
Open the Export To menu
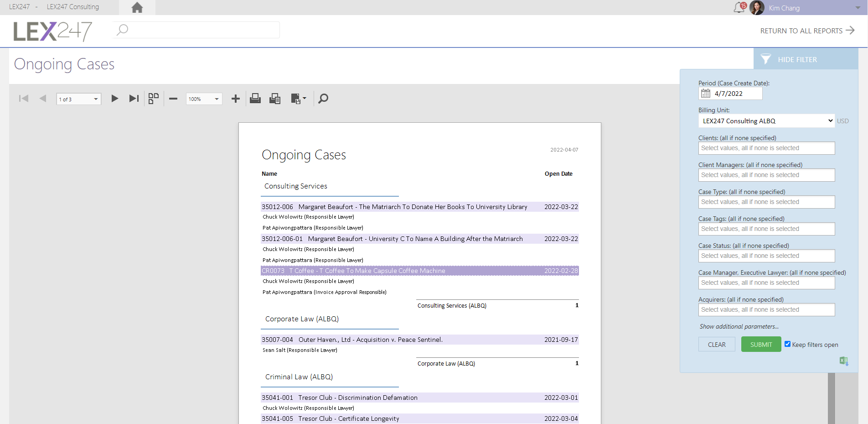pos(299,99)
